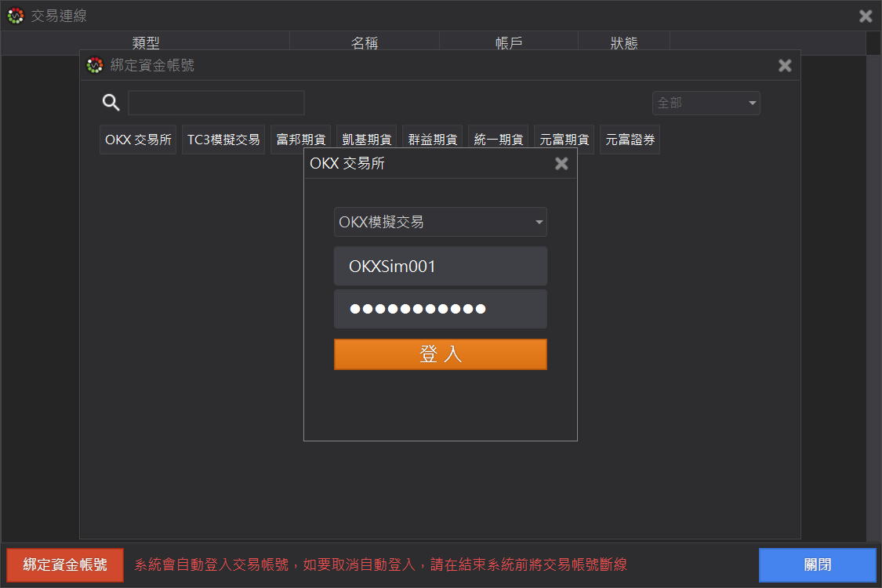Viewport: 882px width, 588px height.
Task: Sort by the 狀態 column header
Action: tap(624, 43)
